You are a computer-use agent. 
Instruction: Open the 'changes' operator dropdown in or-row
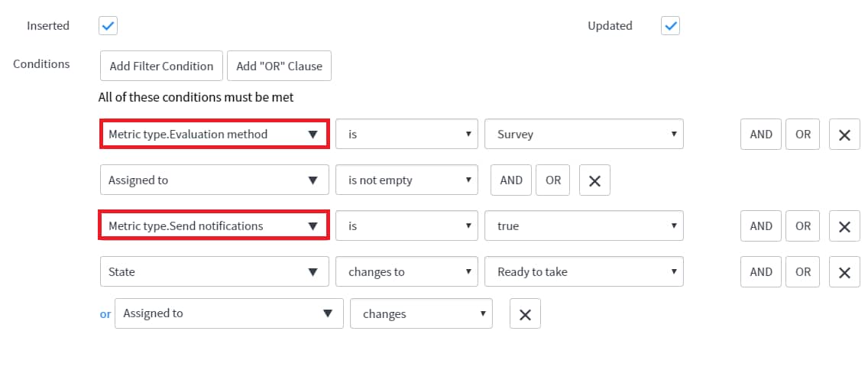(x=421, y=313)
